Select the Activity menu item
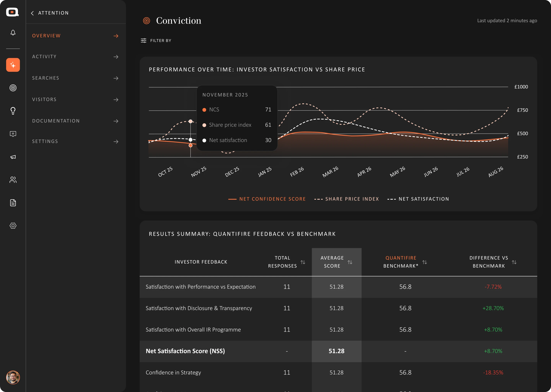 click(x=75, y=57)
